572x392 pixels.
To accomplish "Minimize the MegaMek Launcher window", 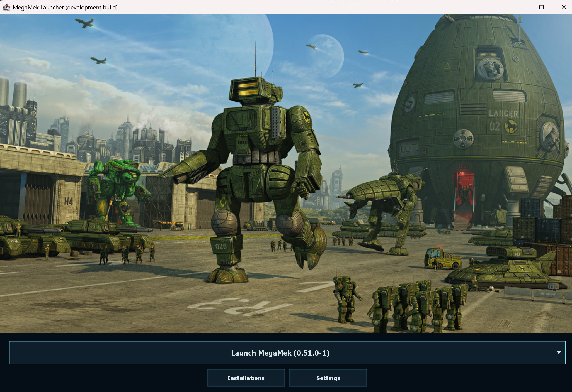I will (519, 7).
